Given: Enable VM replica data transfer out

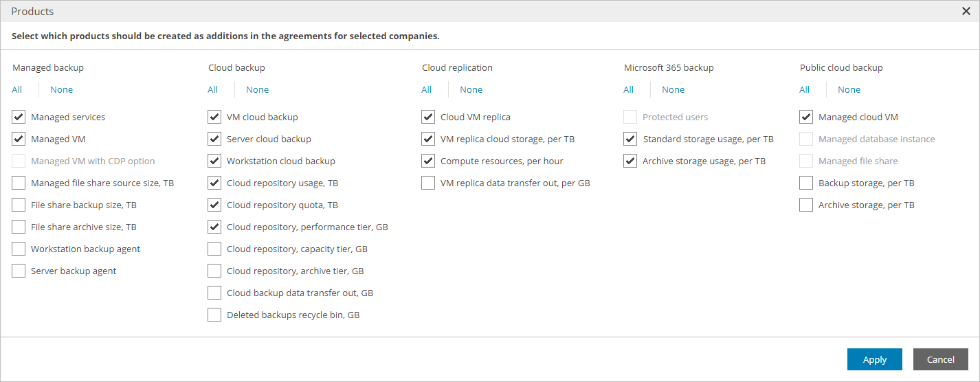Looking at the screenshot, I should click(x=428, y=183).
